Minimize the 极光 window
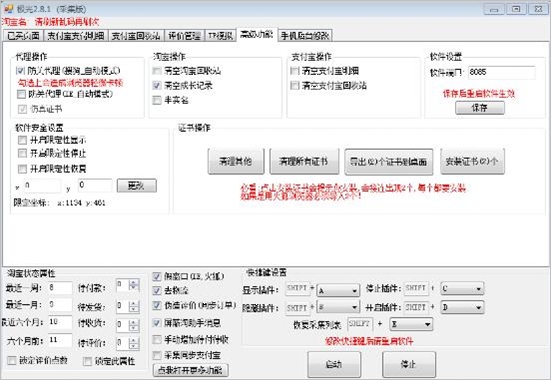Screen dimensions: 551x380 [494, 9]
